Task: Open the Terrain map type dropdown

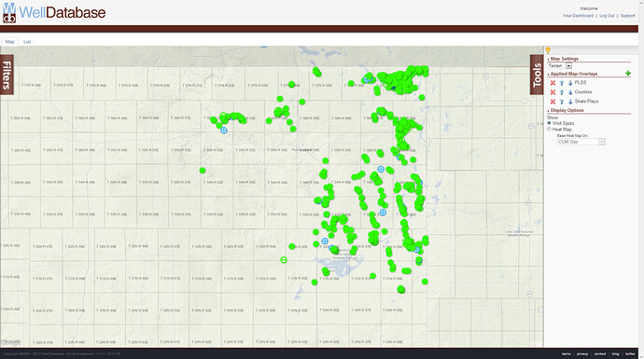Action: [x=560, y=65]
